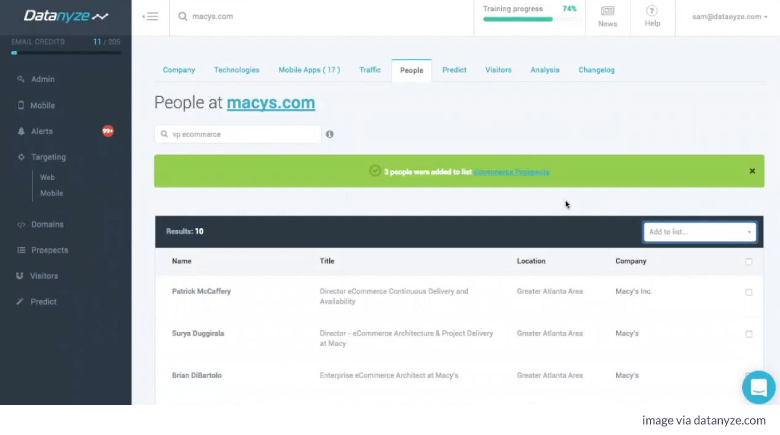The height and width of the screenshot is (435, 780).
Task: Click the name Brian DiBartolo
Action: 196,375
